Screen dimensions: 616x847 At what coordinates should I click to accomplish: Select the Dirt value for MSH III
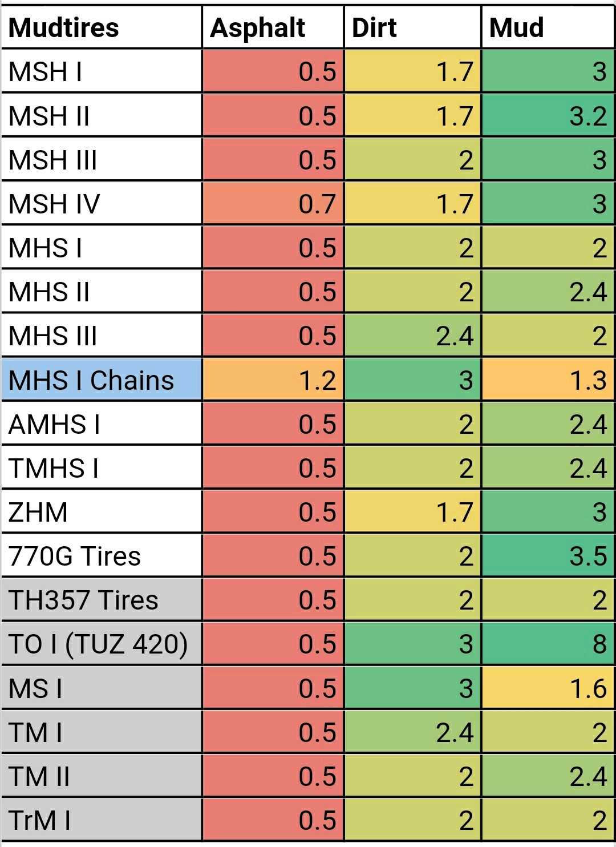point(412,160)
